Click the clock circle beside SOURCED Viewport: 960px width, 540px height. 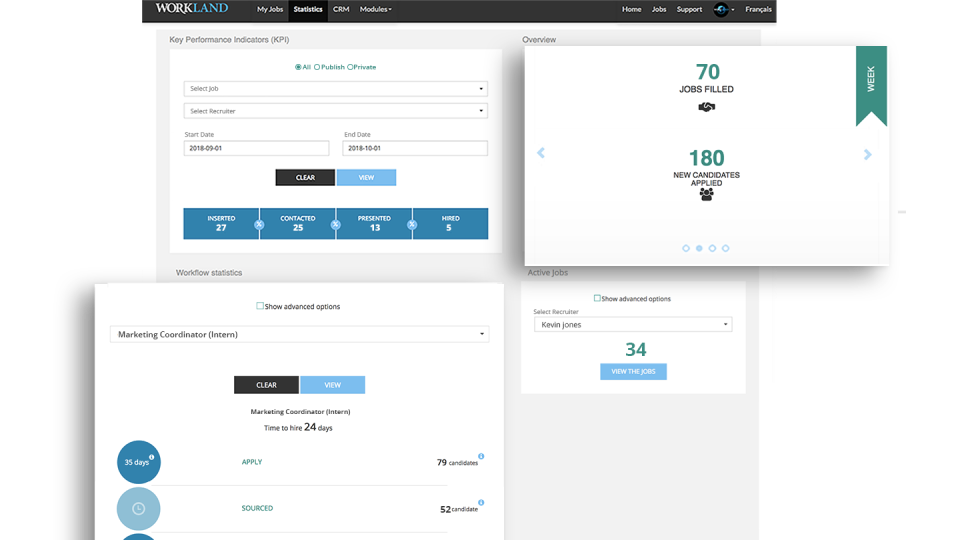click(x=139, y=508)
